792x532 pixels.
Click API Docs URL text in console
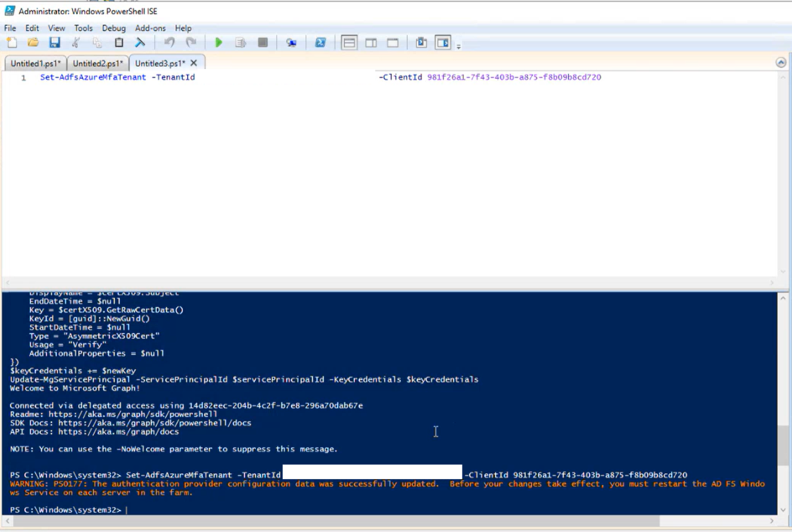click(x=118, y=431)
